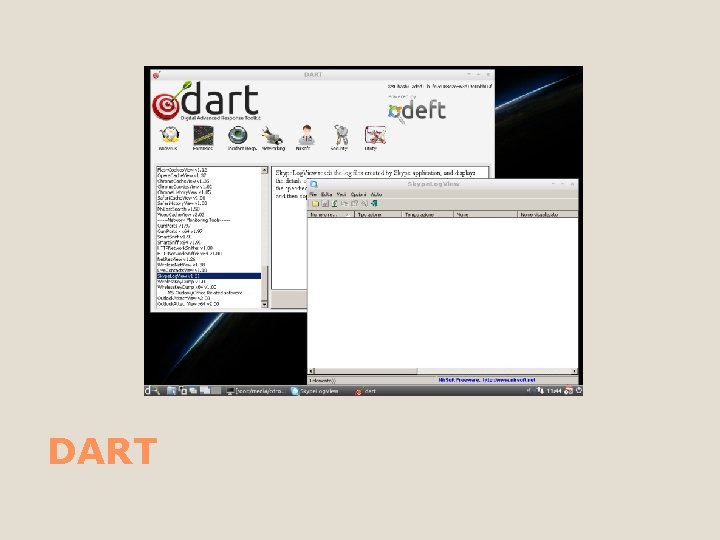Click the third column header in SkypeLogView

428,214
